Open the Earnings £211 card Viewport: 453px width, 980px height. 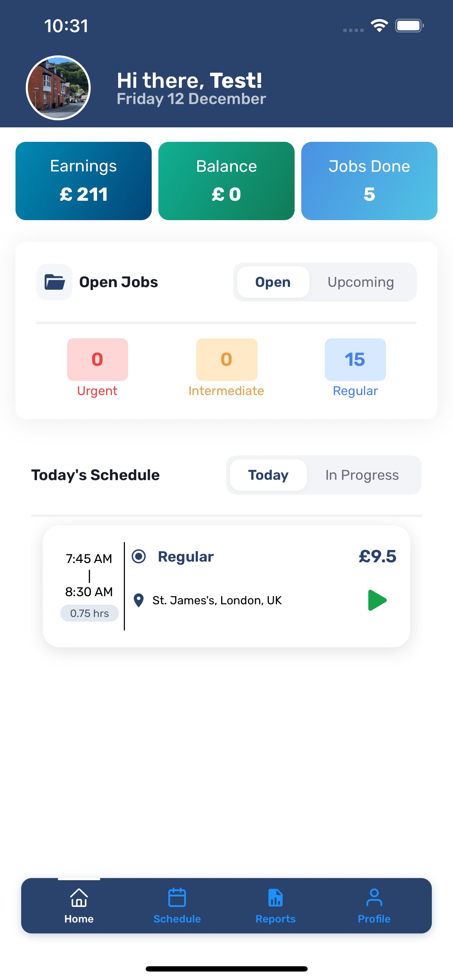pos(84,181)
